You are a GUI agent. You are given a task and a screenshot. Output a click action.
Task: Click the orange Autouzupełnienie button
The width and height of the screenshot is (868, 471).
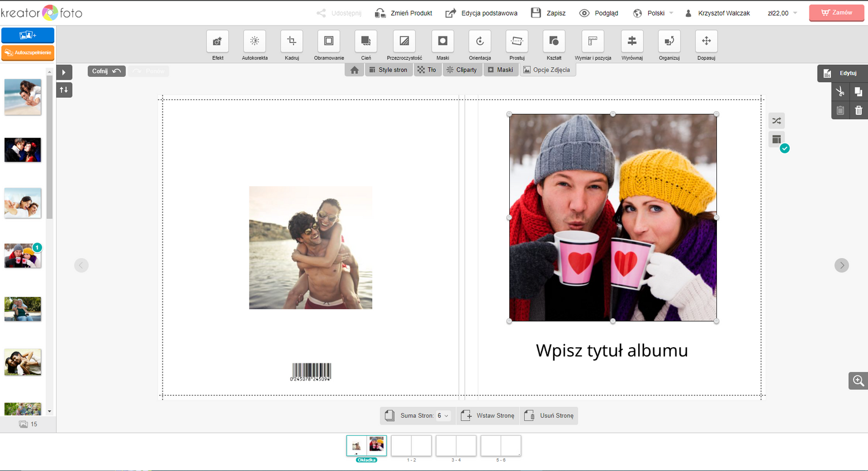(28, 53)
